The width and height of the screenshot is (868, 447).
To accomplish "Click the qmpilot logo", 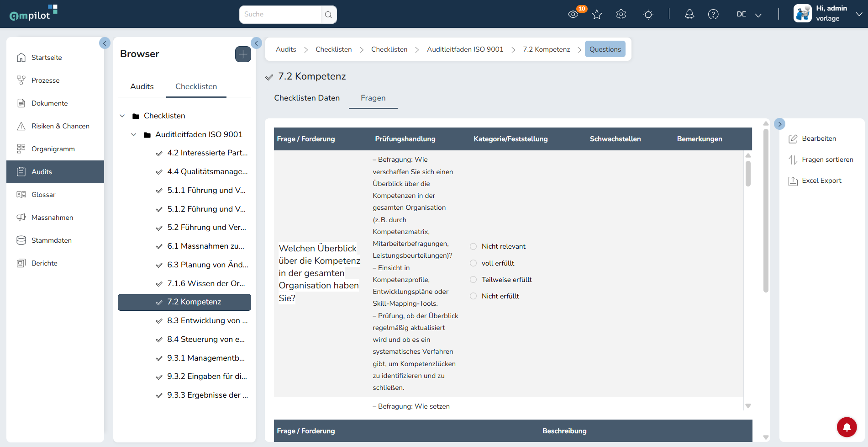I will 33,13.
